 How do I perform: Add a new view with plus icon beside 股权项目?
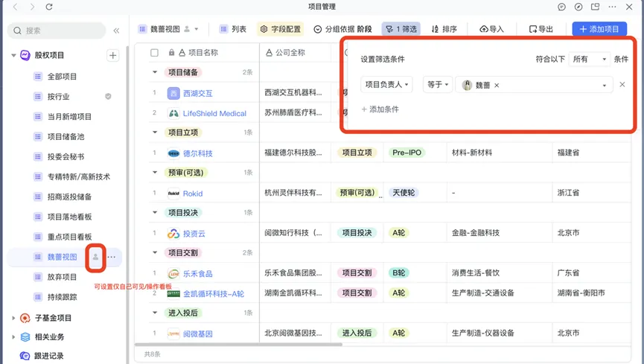(x=112, y=56)
